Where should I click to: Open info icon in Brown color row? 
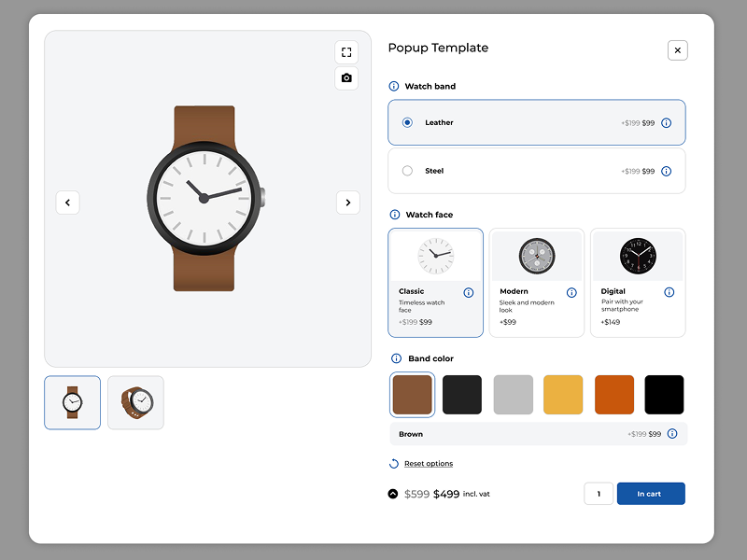click(x=672, y=434)
